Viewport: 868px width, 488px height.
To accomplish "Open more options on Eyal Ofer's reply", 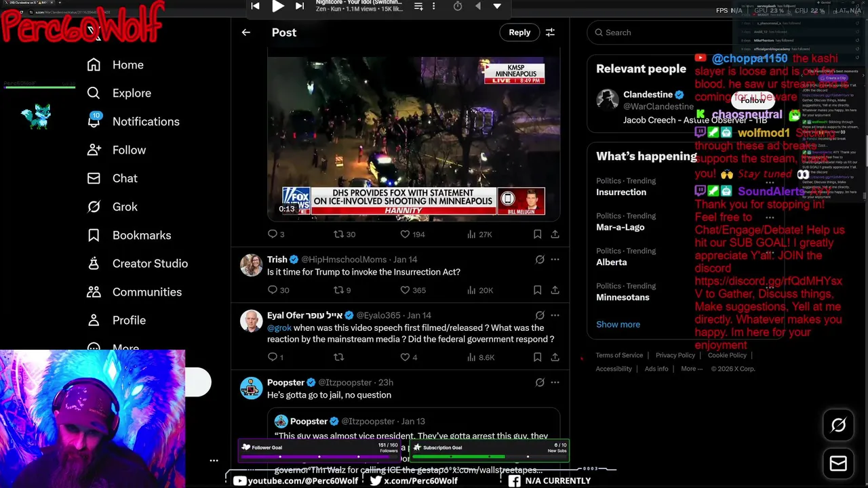I will [x=555, y=315].
